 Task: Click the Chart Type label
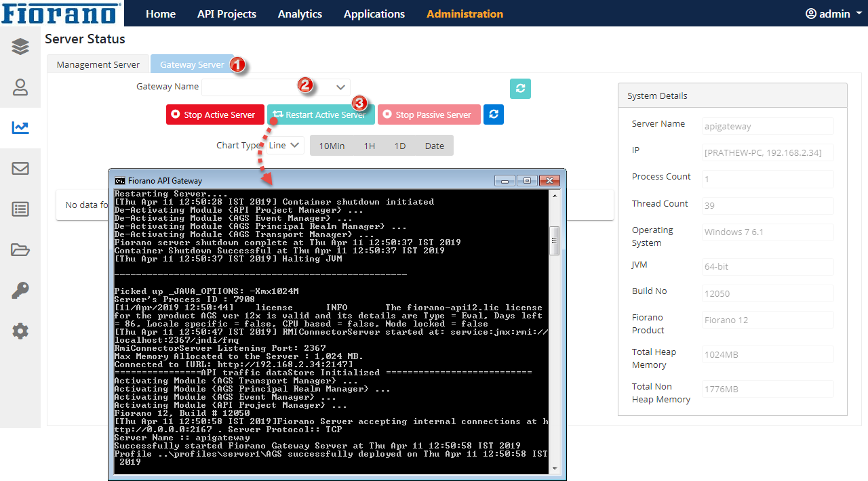point(239,146)
